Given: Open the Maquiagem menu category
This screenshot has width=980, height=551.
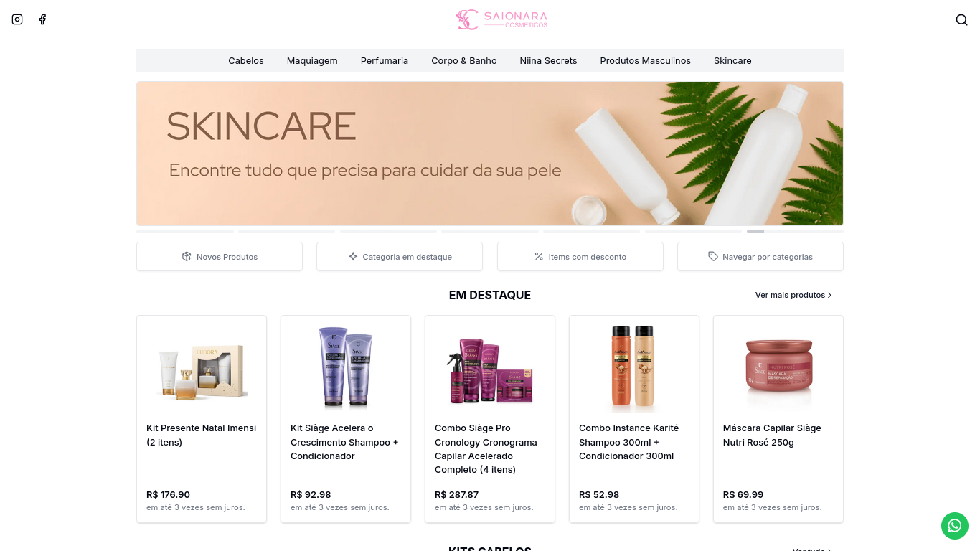Looking at the screenshot, I should [x=312, y=60].
